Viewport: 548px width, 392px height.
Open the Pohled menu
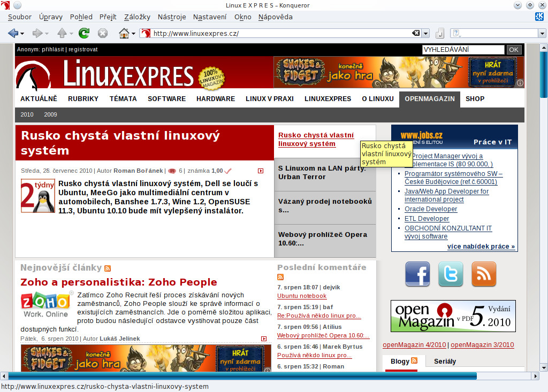(81, 17)
